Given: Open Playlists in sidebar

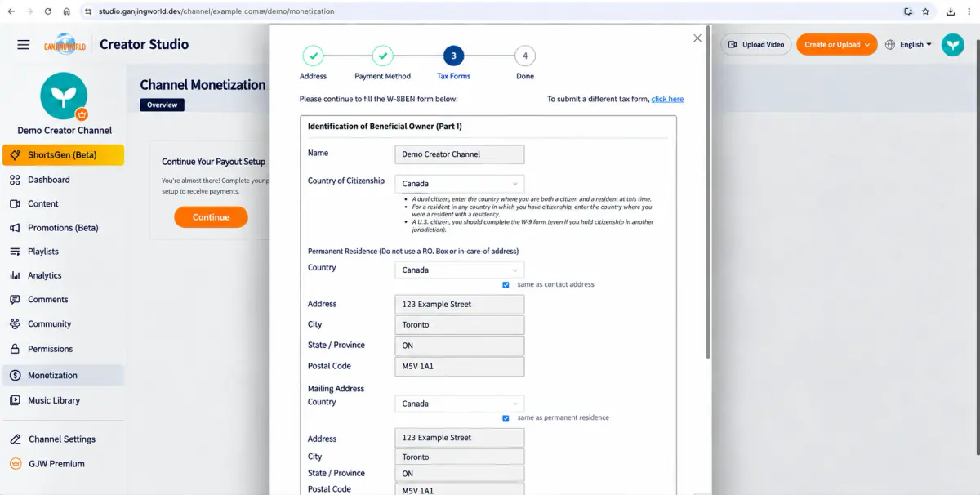Looking at the screenshot, I should pyautogui.click(x=63, y=252).
